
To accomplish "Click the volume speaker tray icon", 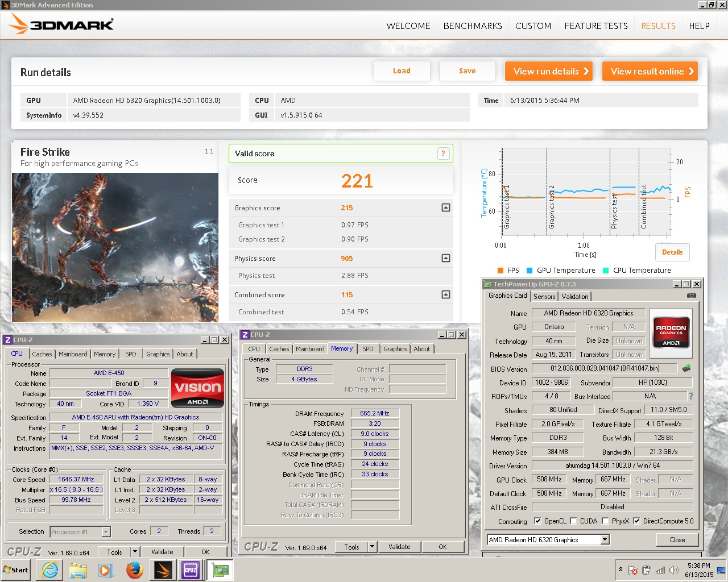I will coord(674,570).
